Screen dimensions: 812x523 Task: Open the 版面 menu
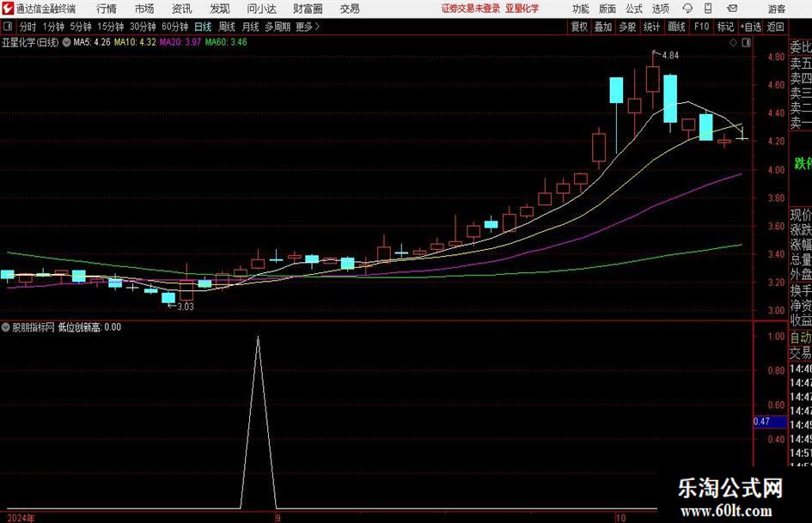pos(607,9)
